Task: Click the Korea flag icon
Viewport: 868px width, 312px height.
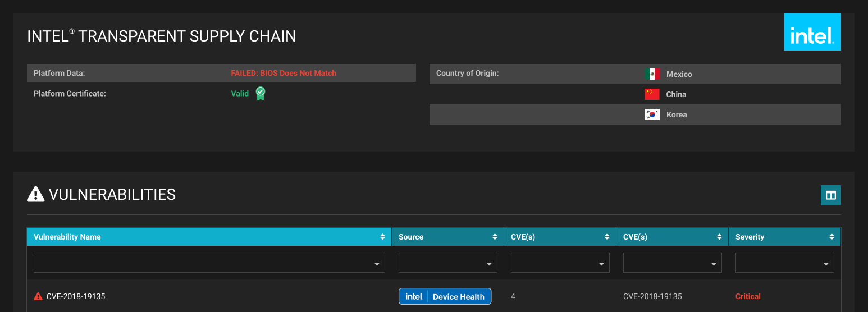Action: click(x=652, y=114)
